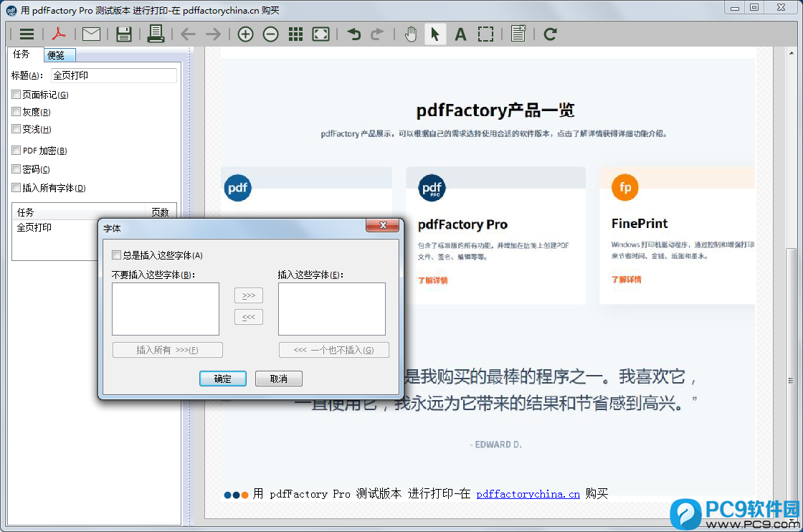The height and width of the screenshot is (532, 803).
Task: Click the Adobe PDF view icon
Action: (59, 34)
